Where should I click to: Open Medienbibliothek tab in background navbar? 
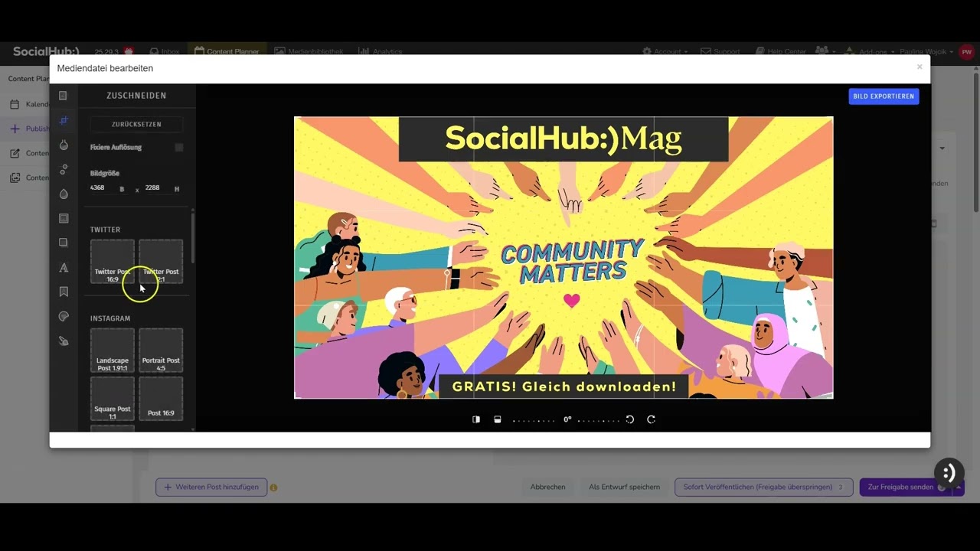point(309,51)
